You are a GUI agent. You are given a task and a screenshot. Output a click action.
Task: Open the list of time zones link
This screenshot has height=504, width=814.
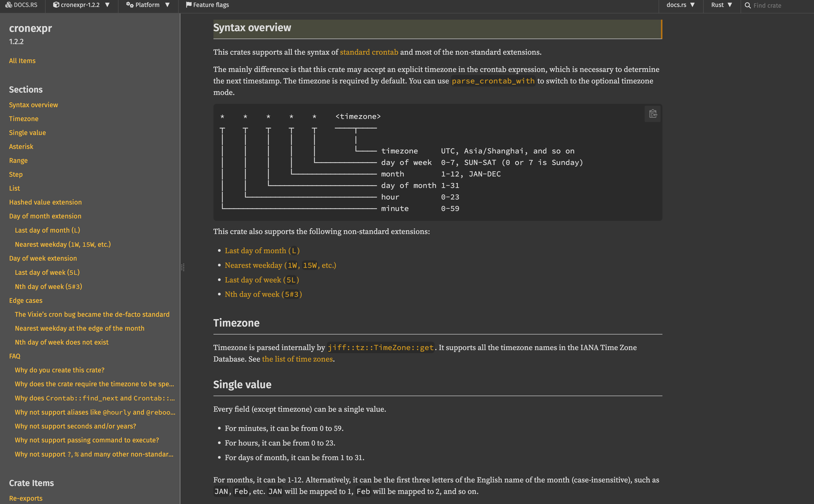297,359
